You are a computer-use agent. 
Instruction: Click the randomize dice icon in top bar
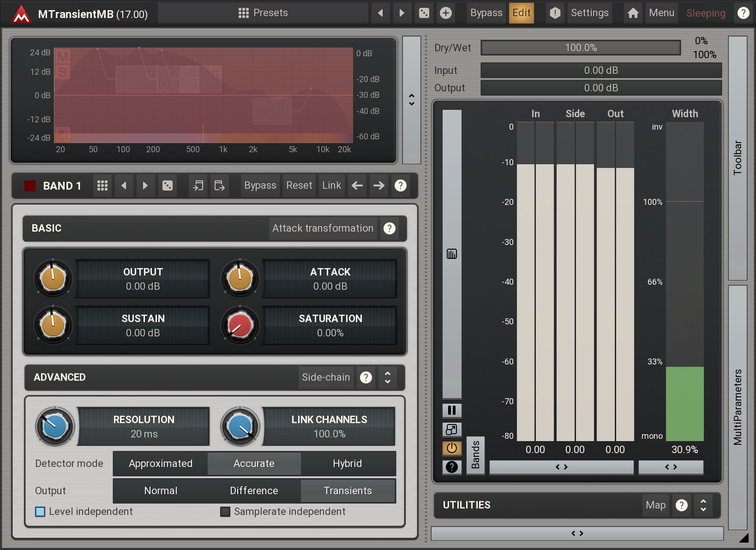pos(424,13)
